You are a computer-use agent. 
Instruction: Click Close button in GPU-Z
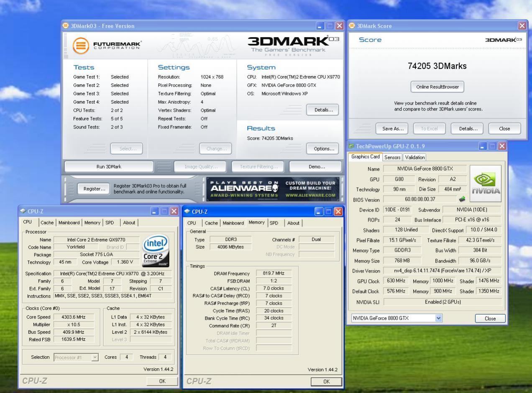point(490,319)
